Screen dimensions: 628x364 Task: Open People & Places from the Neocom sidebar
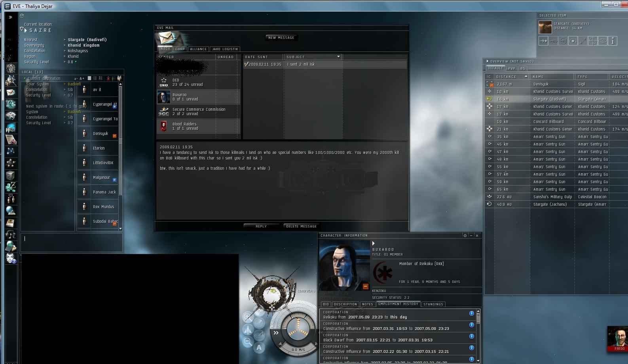[11, 80]
